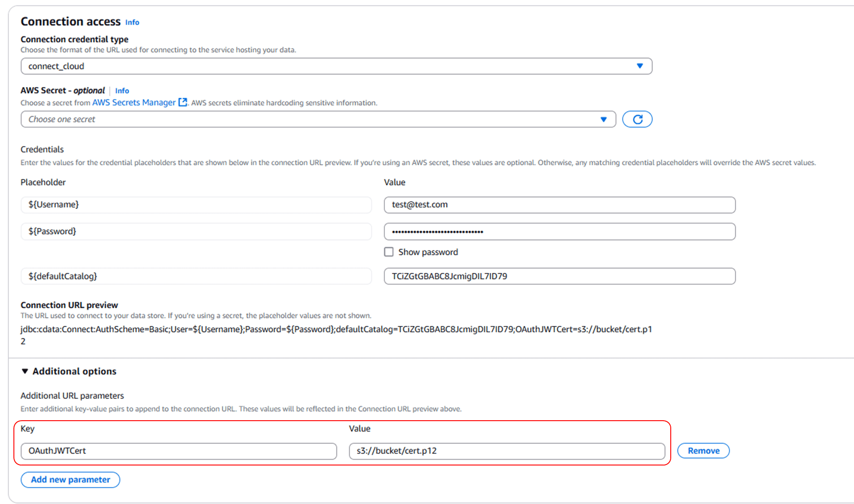Collapse the Additional options section
The width and height of the screenshot is (854, 504).
point(25,371)
